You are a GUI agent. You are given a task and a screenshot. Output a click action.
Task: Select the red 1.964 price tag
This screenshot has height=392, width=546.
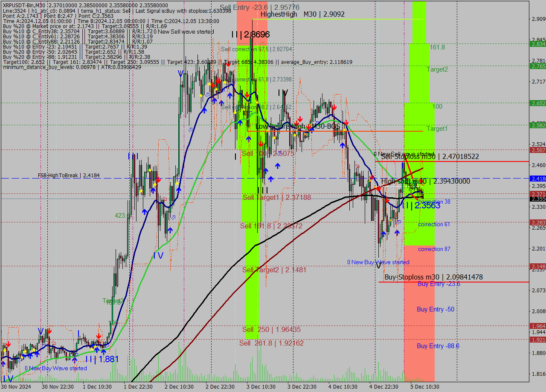(538, 326)
